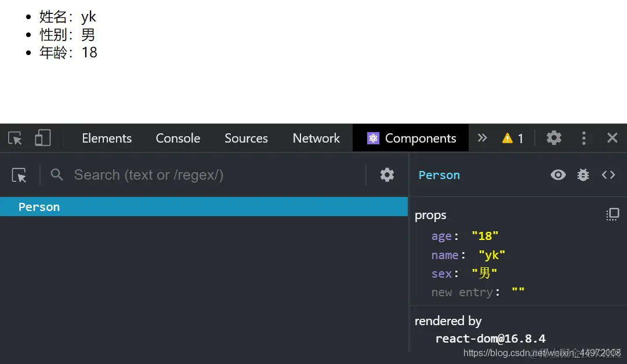This screenshot has width=627, height=364.
Task: Copy props to clipboard icon
Action: tap(612, 215)
